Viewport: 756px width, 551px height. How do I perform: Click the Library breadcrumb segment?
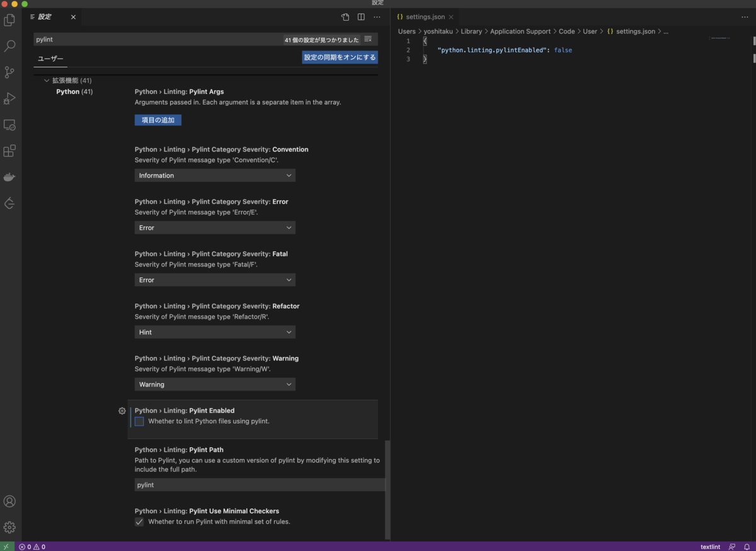coord(471,31)
